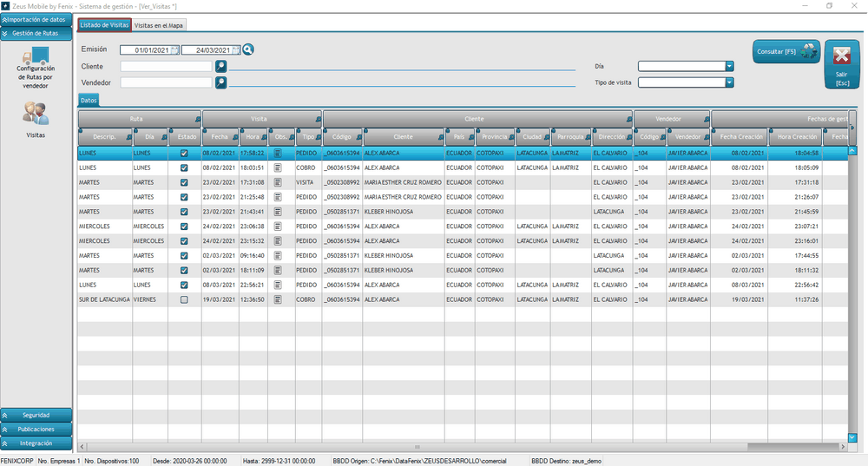Click the Cliente column header
Viewport: 868px width, 466px height.
click(x=404, y=137)
